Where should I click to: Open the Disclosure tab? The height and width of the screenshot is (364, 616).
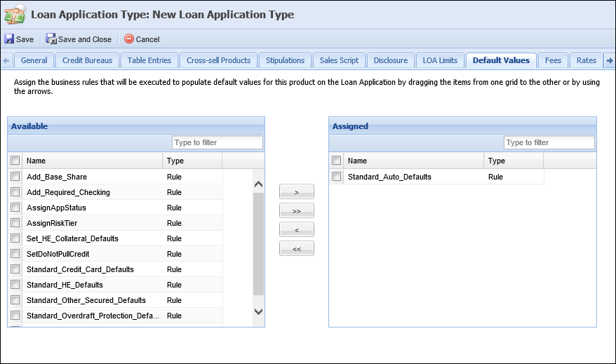click(x=391, y=60)
